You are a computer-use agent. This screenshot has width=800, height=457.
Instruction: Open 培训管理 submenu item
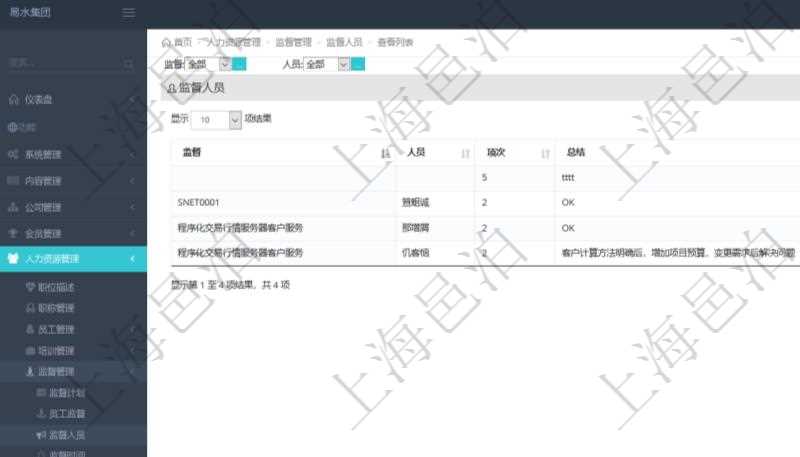pyautogui.click(x=56, y=351)
